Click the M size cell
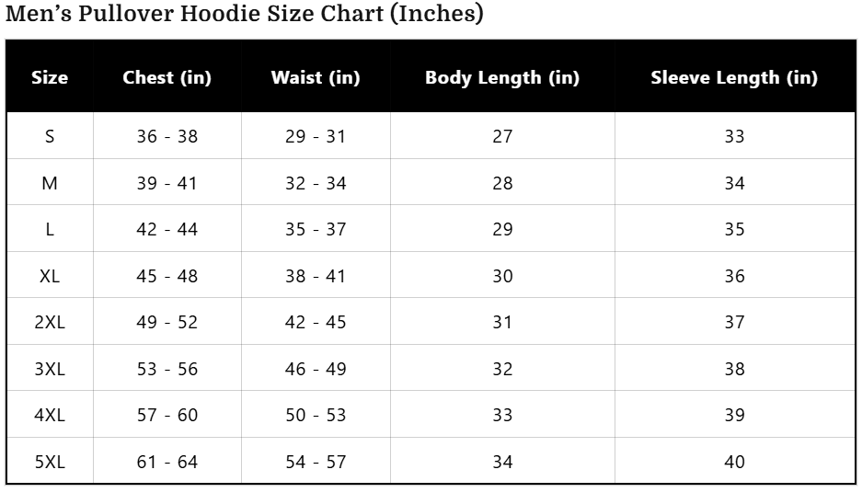 [50, 183]
